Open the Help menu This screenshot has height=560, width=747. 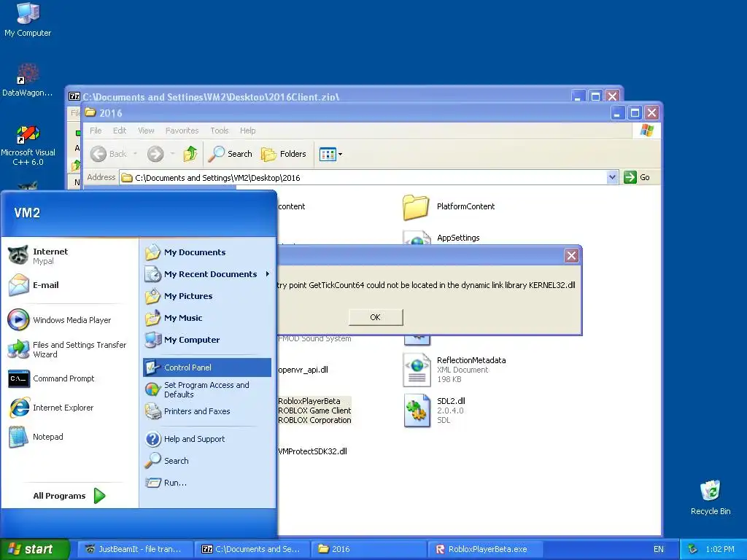coord(248,131)
